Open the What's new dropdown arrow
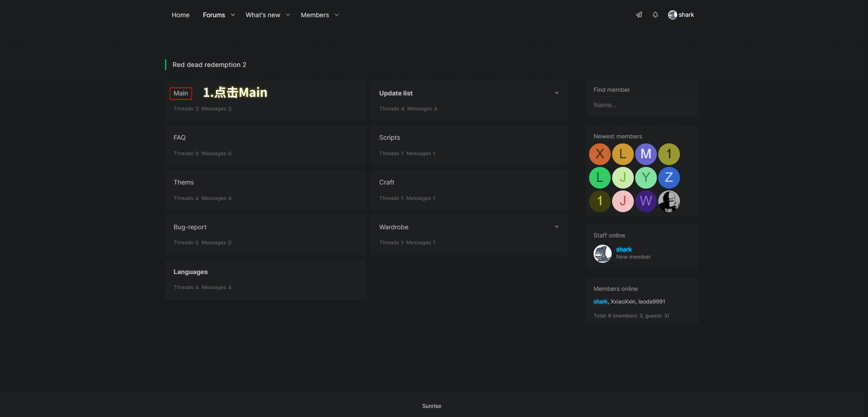The height and width of the screenshot is (417, 868). (288, 15)
